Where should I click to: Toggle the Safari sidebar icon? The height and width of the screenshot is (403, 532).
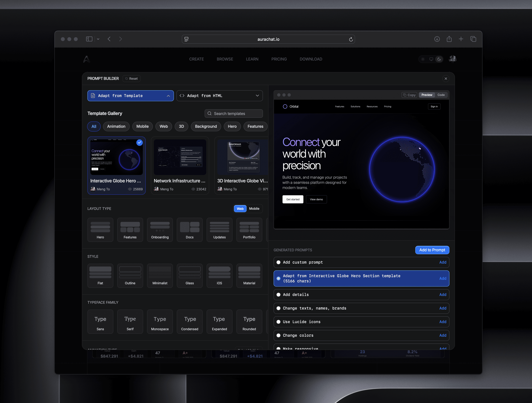click(89, 39)
